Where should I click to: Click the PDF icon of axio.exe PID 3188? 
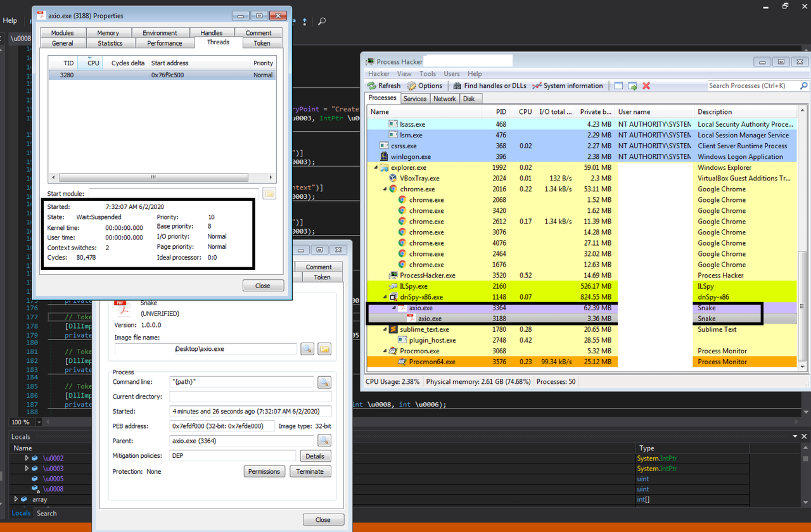[x=411, y=319]
